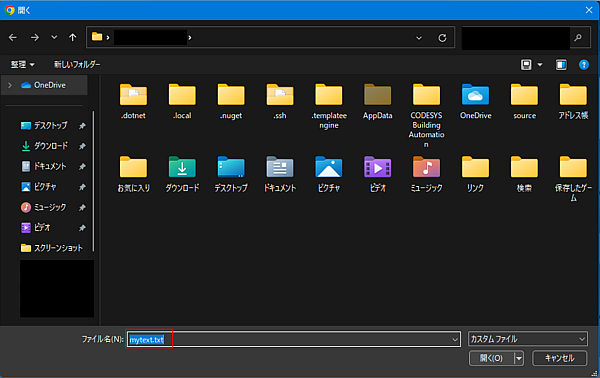Select the CODESYS Building Automation folder
Screen dimensions: 600x378
pos(426,116)
